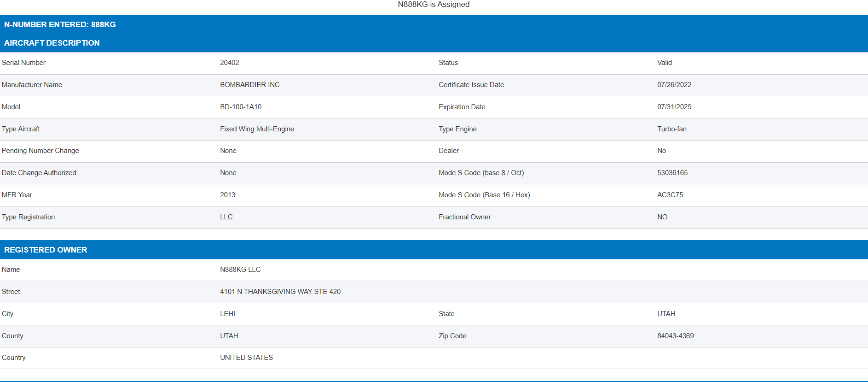868x382 pixels.
Task: Click 'Mode S Code (Base 16 / Hex)' label
Action: [484, 195]
